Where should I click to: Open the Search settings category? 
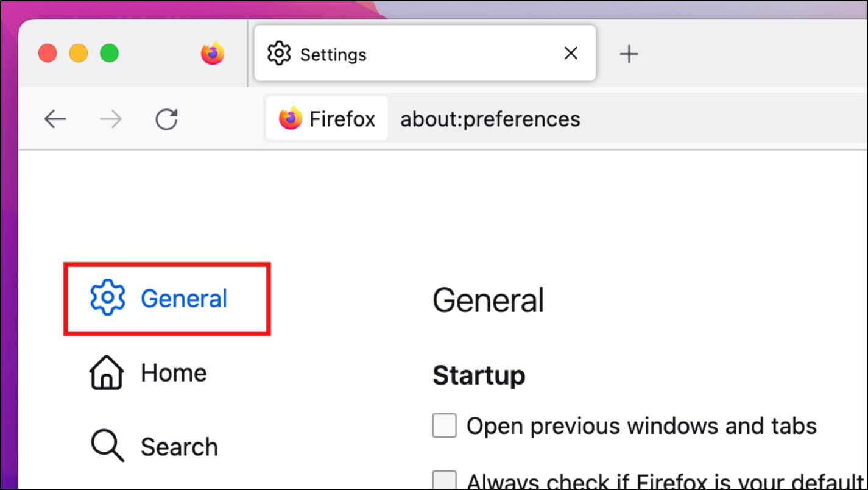coord(179,447)
